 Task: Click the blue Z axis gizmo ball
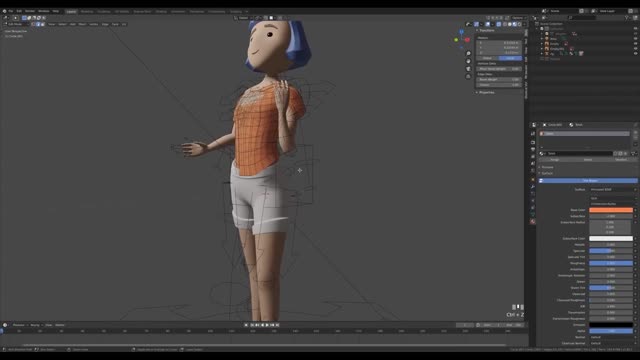click(x=462, y=31)
